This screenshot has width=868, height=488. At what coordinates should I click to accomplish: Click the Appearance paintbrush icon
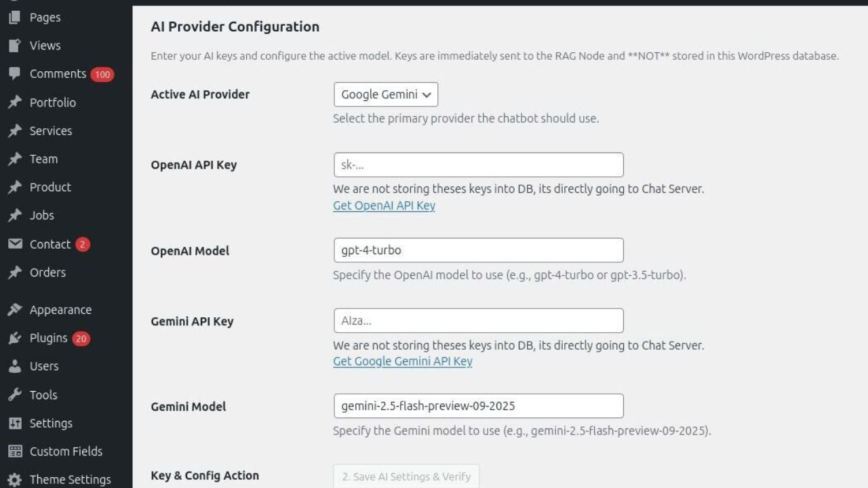[x=15, y=310]
